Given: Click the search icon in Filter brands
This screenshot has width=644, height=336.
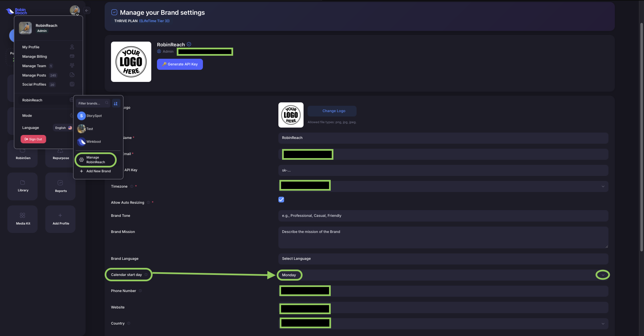Looking at the screenshot, I should tap(107, 103).
